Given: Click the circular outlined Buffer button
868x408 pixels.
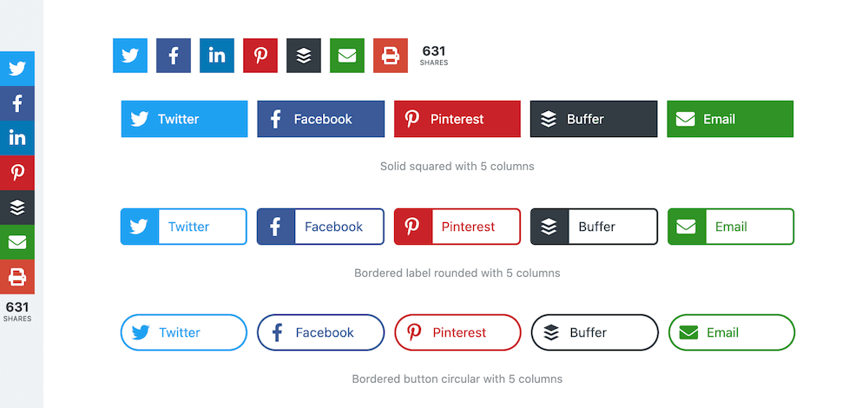Looking at the screenshot, I should (x=595, y=332).
